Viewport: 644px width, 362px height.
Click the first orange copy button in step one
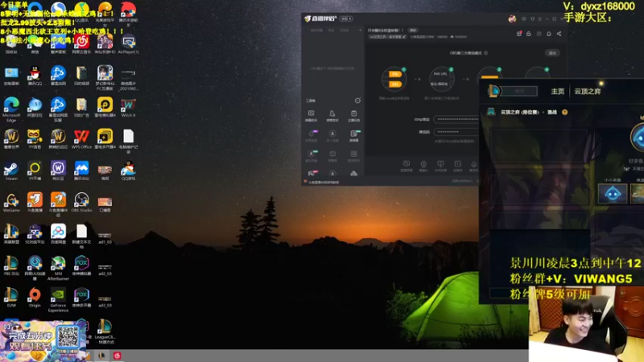(395, 74)
